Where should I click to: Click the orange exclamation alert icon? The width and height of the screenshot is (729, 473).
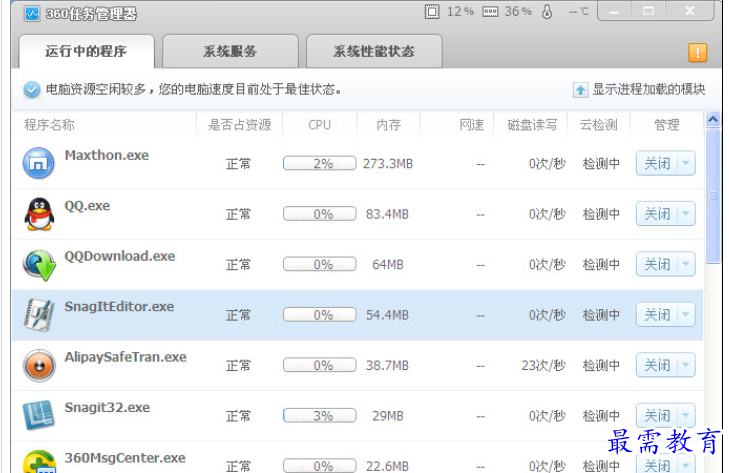click(697, 52)
